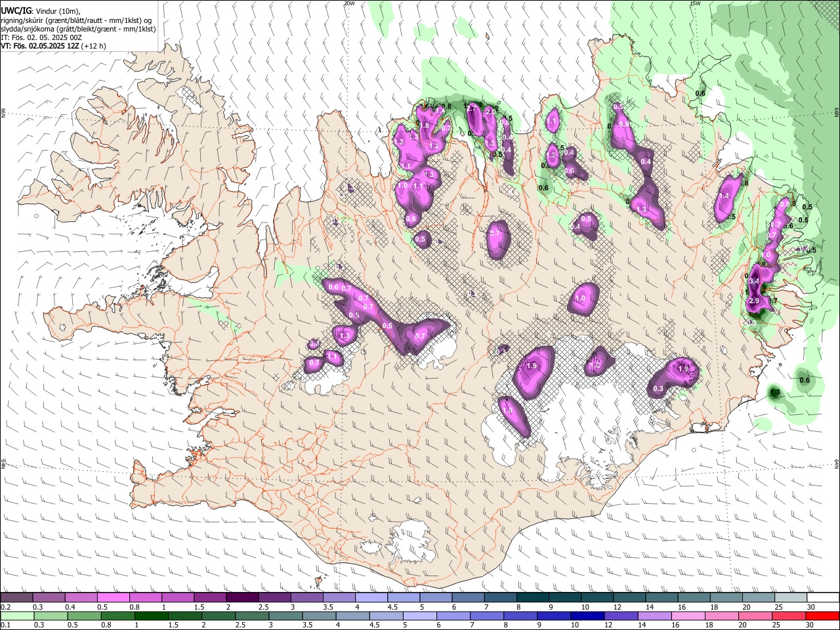The width and height of the screenshot is (840, 630).
Task: Click the '0.2' label in the upper legend
Action: [5, 607]
